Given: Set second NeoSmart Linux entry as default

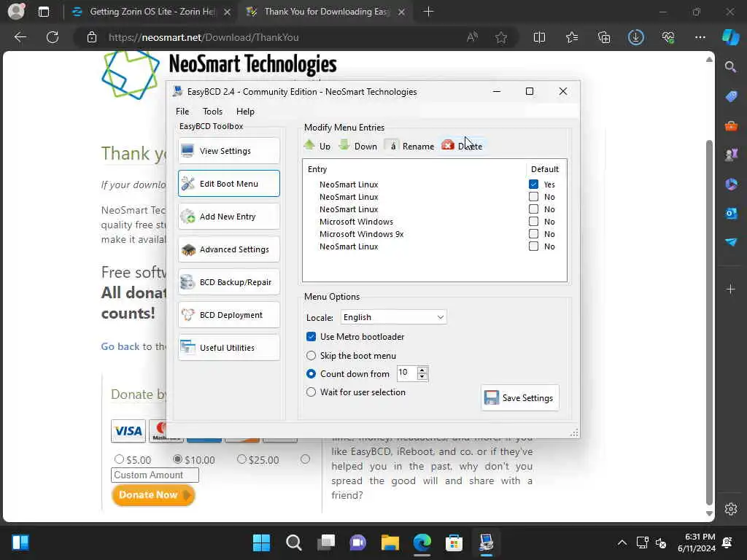Looking at the screenshot, I should point(533,197).
